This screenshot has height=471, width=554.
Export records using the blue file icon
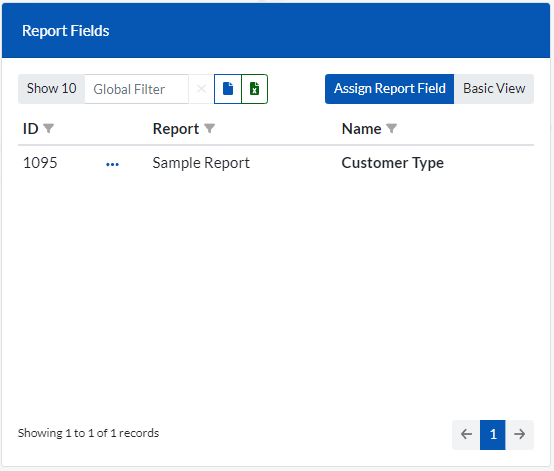228,89
